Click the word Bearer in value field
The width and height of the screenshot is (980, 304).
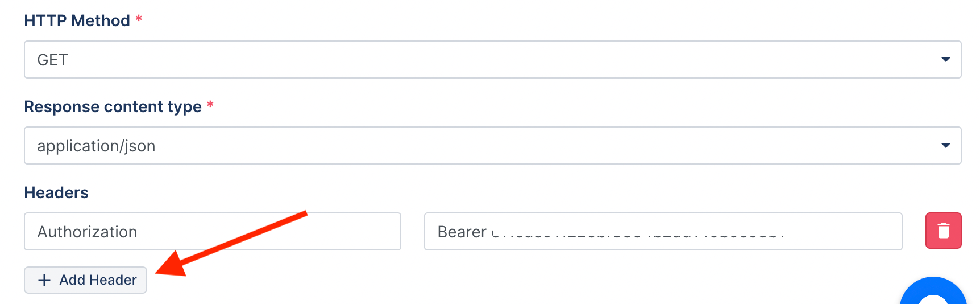[462, 232]
